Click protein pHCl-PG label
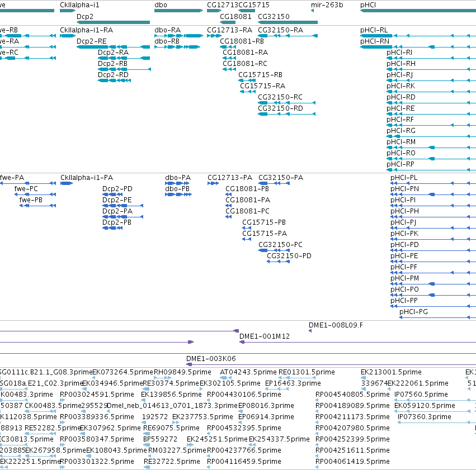Viewport: 476px width, 470px height. click(413, 312)
